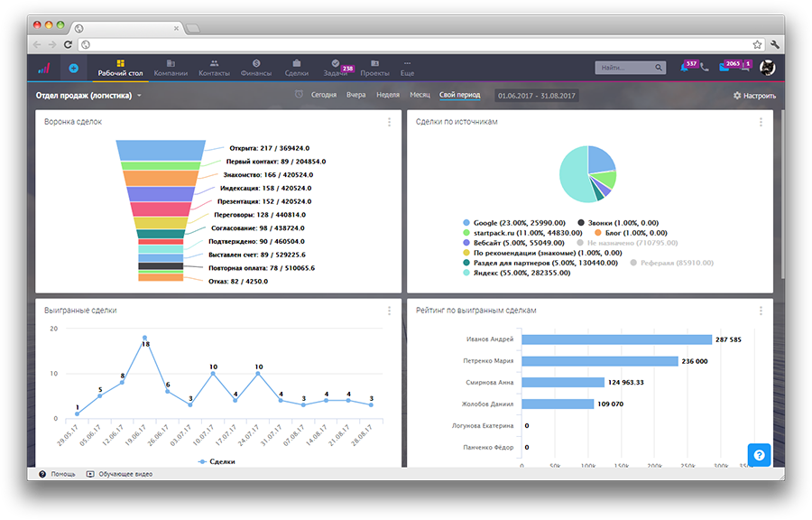Click the Найти search field
Image resolution: width=812 pixels, height=520 pixels.
[x=629, y=68]
